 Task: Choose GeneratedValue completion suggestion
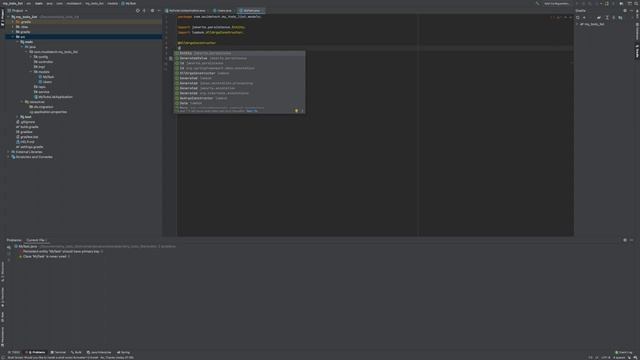click(x=239, y=58)
